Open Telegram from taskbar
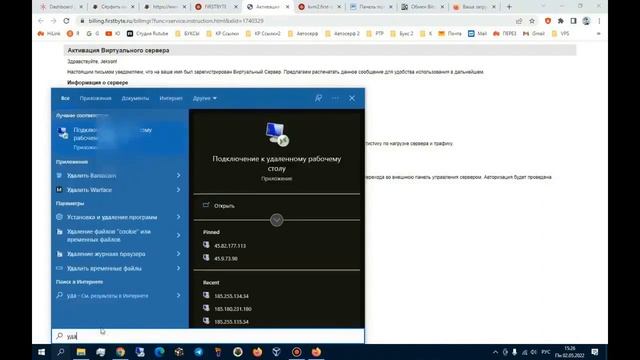 tap(198, 352)
